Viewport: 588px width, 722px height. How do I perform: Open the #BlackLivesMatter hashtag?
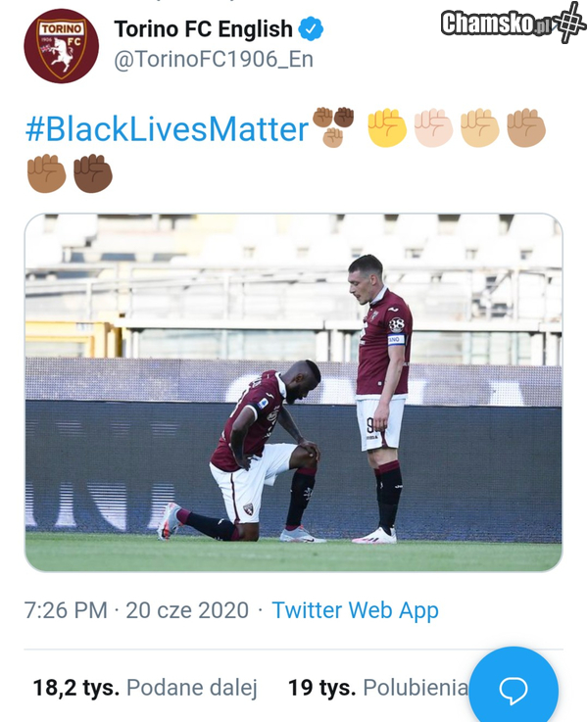pos(166,128)
